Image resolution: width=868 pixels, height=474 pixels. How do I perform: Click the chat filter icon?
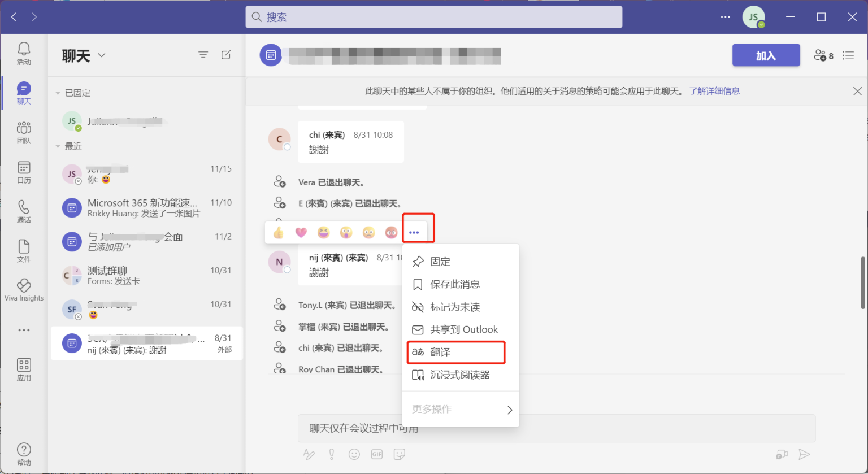point(203,55)
